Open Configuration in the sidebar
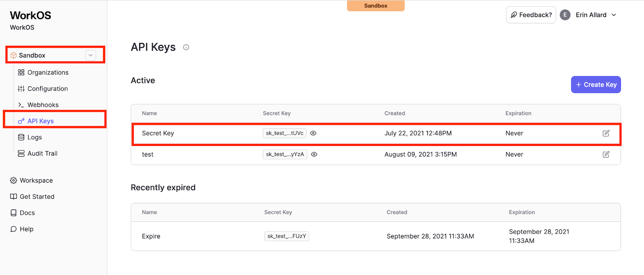The height and width of the screenshot is (275, 644). point(43,88)
